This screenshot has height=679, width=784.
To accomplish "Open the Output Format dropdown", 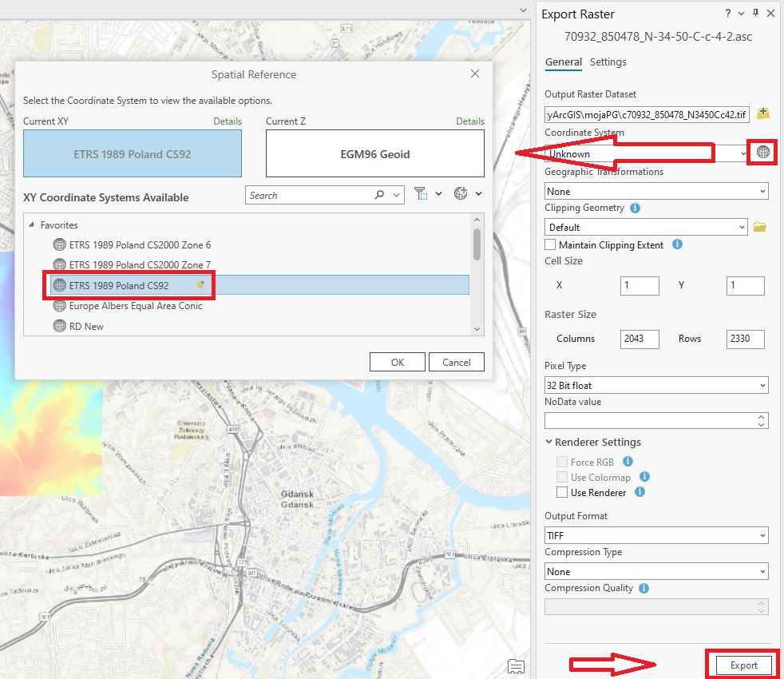I will [x=655, y=535].
